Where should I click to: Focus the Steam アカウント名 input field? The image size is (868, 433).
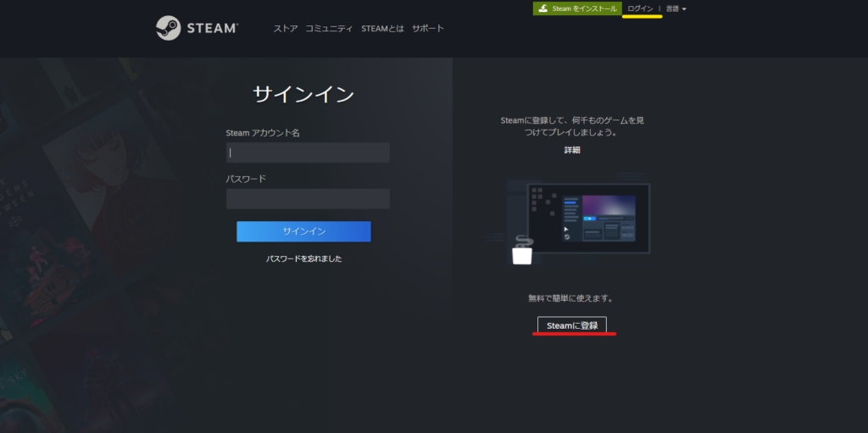point(308,153)
